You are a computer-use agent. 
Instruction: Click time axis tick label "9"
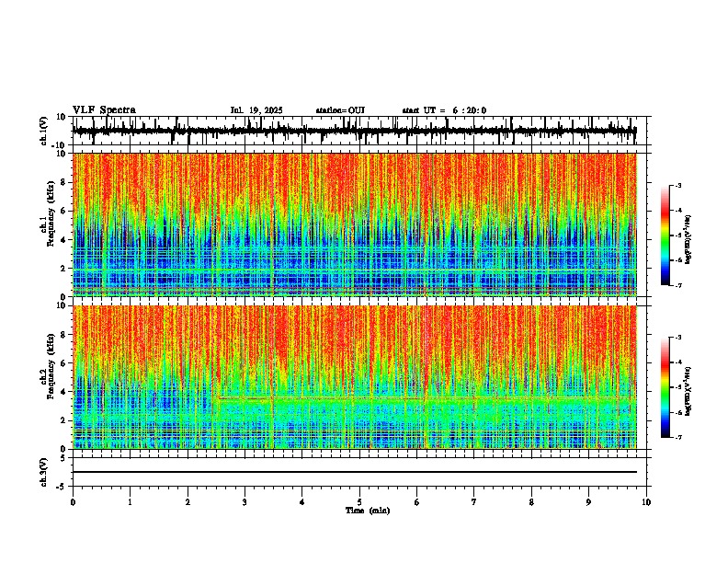click(x=588, y=502)
